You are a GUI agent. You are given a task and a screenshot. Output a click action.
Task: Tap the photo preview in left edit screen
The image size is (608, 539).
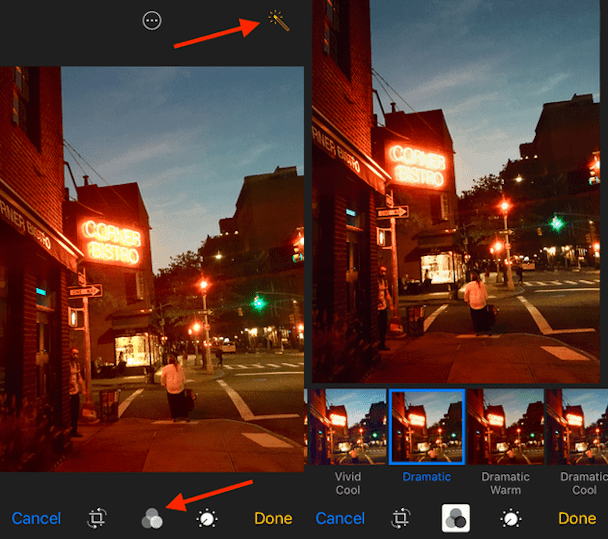[x=152, y=269]
